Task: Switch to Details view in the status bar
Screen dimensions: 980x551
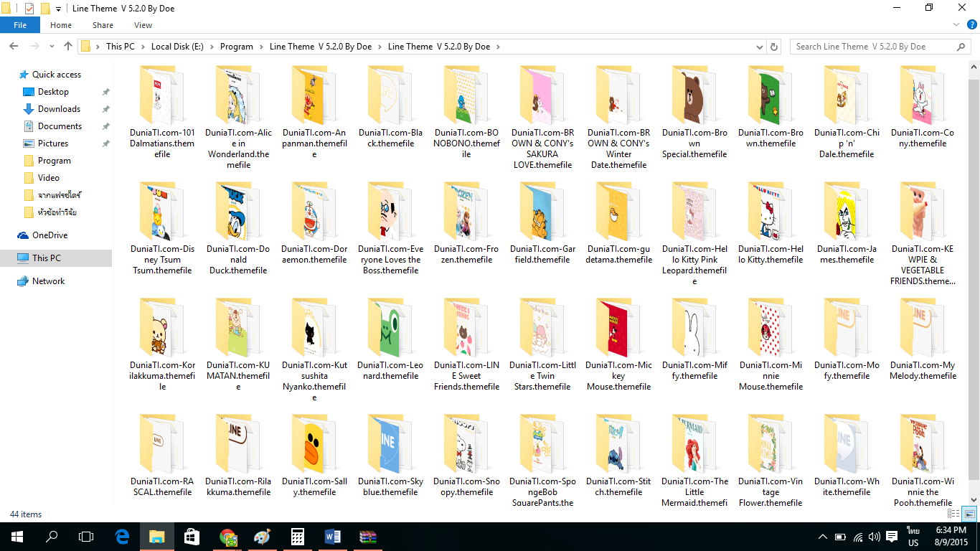Action: [x=953, y=514]
